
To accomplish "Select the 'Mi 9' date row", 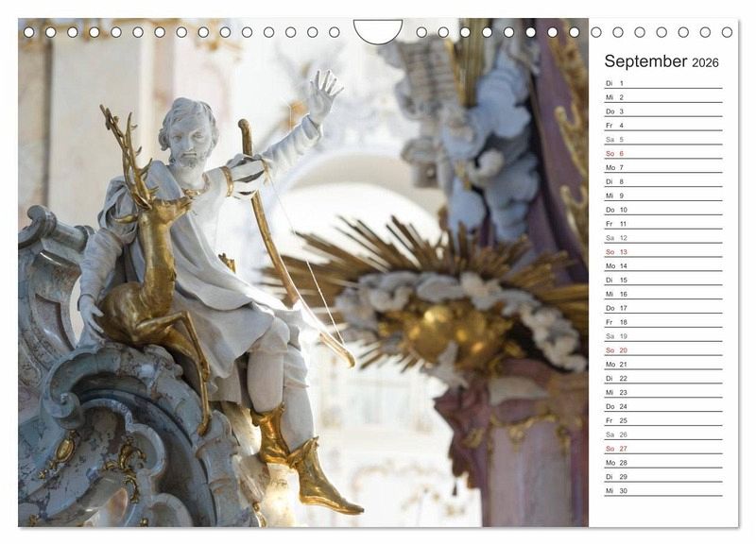I will coord(663,196).
